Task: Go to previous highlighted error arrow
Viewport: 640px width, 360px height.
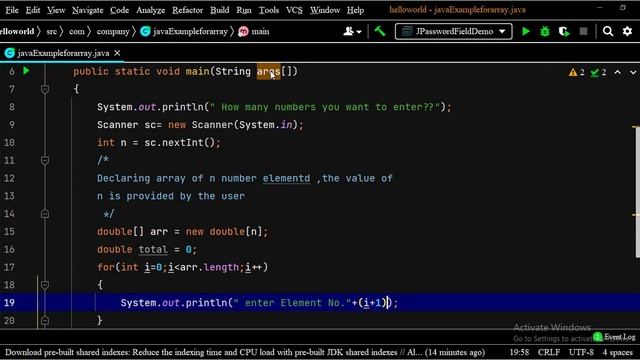Action: point(618,72)
